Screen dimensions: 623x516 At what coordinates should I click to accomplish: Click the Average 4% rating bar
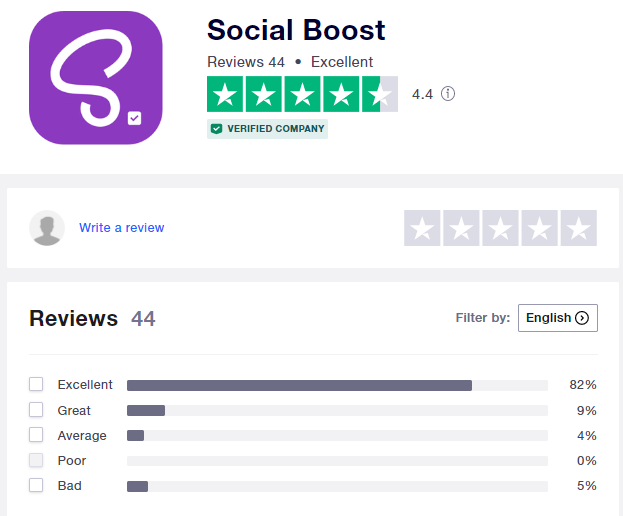(x=337, y=436)
